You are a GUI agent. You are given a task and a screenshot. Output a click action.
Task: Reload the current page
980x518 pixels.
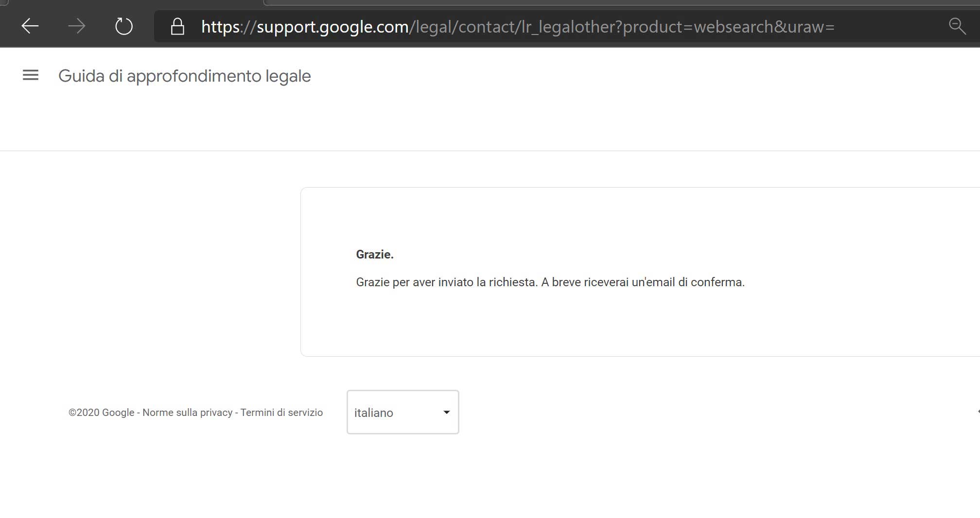[x=123, y=26]
